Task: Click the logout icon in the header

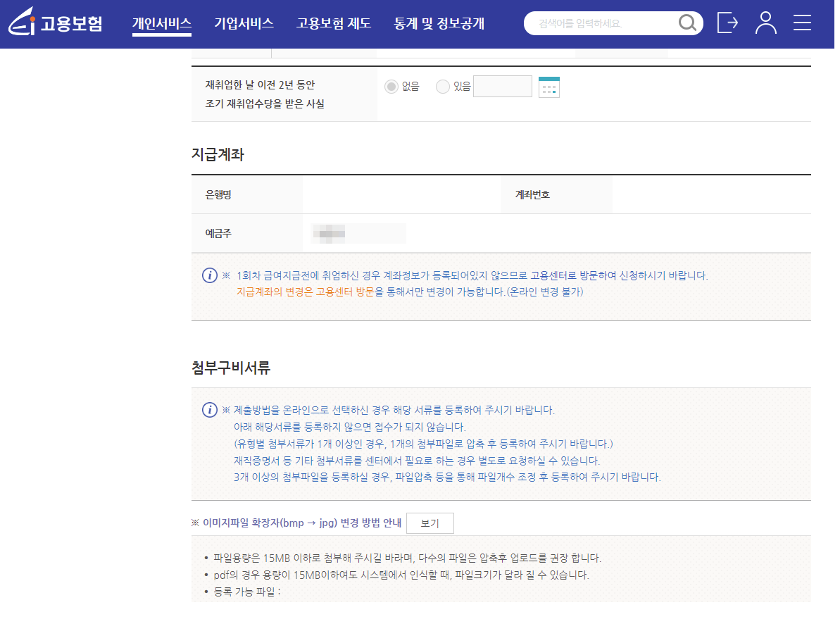Action: click(727, 23)
